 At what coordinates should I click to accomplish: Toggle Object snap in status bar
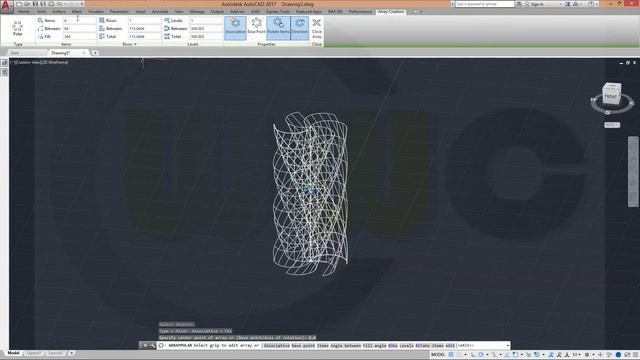click(x=515, y=355)
